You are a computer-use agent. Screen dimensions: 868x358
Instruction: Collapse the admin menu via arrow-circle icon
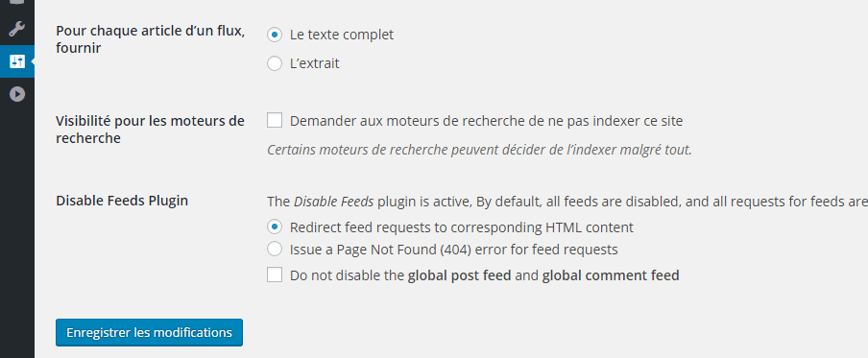[17, 94]
